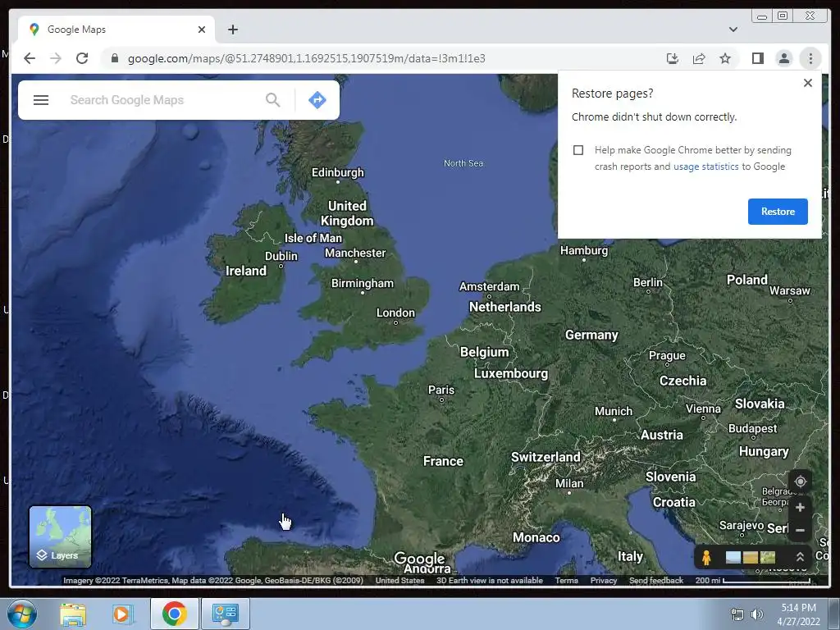The width and height of the screenshot is (840, 630).
Task: Click the 200 mi map scale bar
Action: click(x=753, y=580)
